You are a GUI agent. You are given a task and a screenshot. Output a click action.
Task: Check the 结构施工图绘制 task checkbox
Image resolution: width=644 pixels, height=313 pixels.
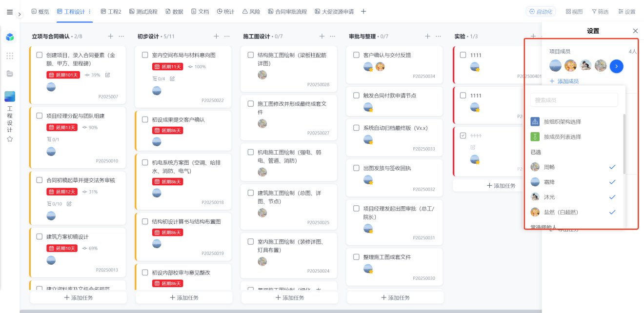(251, 55)
